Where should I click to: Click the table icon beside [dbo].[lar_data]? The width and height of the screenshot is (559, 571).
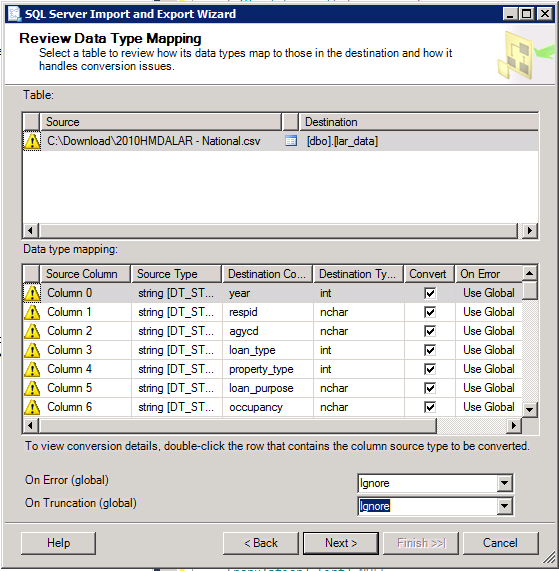(291, 141)
